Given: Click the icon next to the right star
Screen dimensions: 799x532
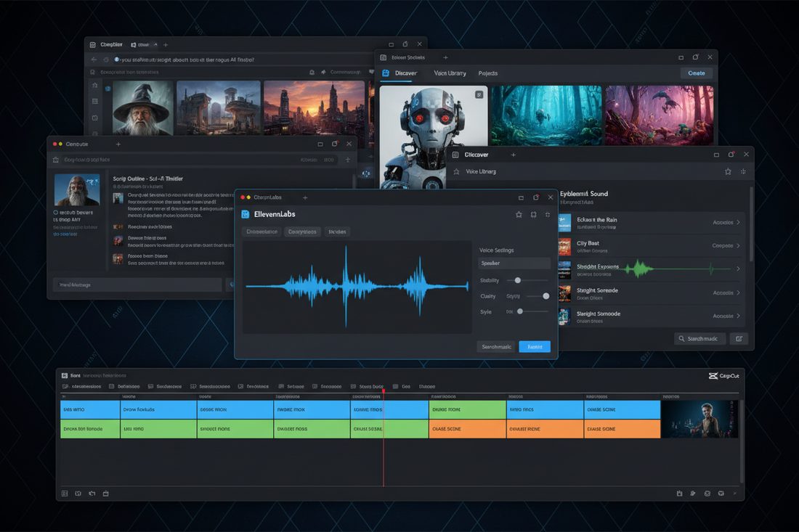Looking at the screenshot, I should [743, 171].
